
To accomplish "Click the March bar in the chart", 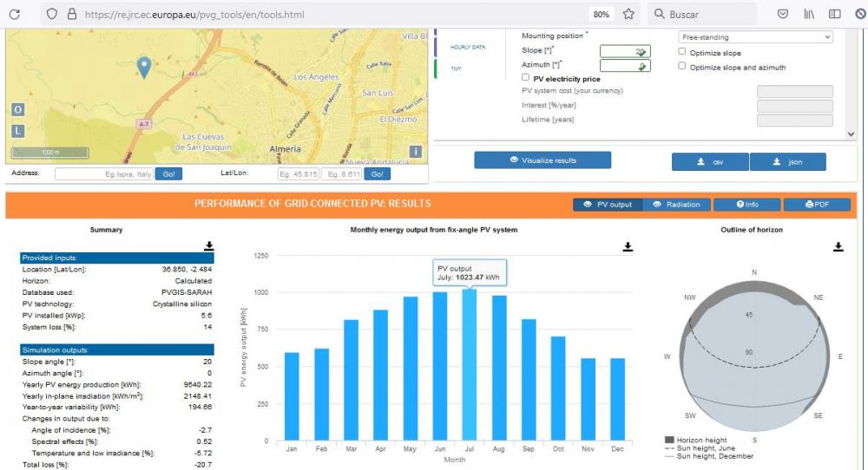I will pyautogui.click(x=351, y=381).
